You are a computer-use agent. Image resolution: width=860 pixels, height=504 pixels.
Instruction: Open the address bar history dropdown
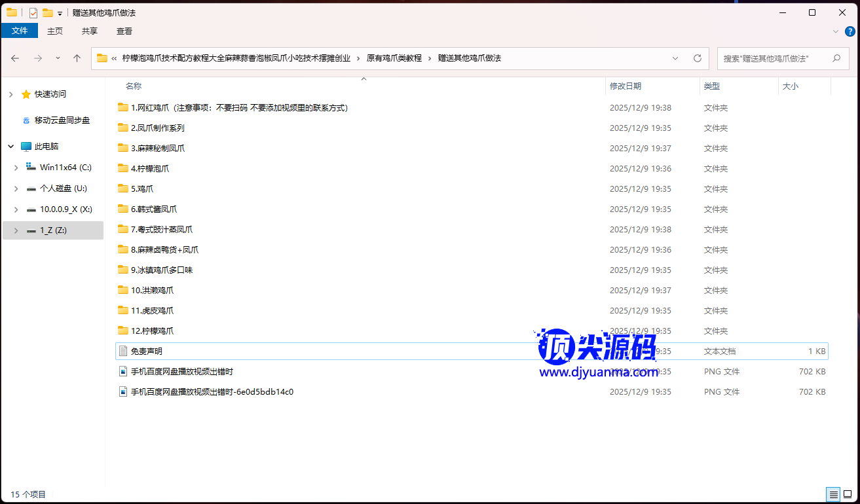675,58
